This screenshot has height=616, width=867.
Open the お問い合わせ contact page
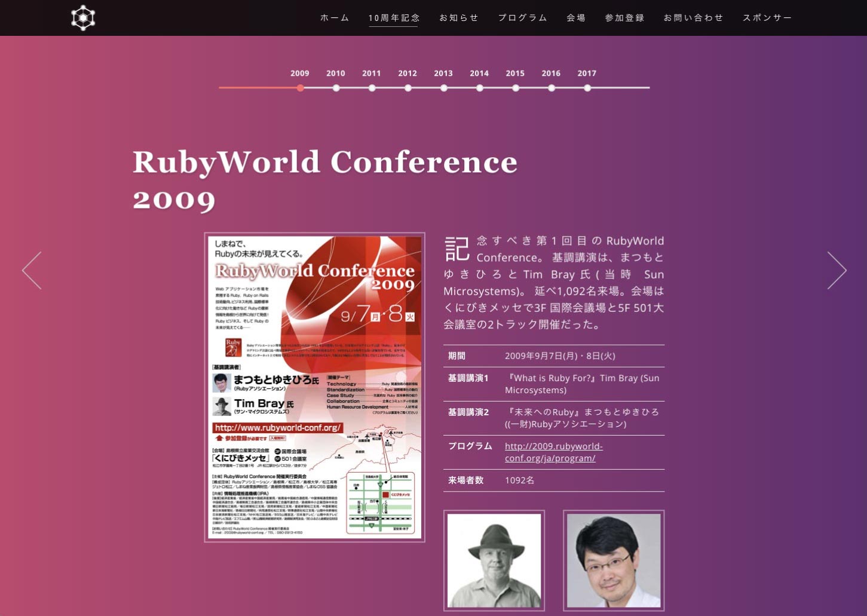point(693,18)
